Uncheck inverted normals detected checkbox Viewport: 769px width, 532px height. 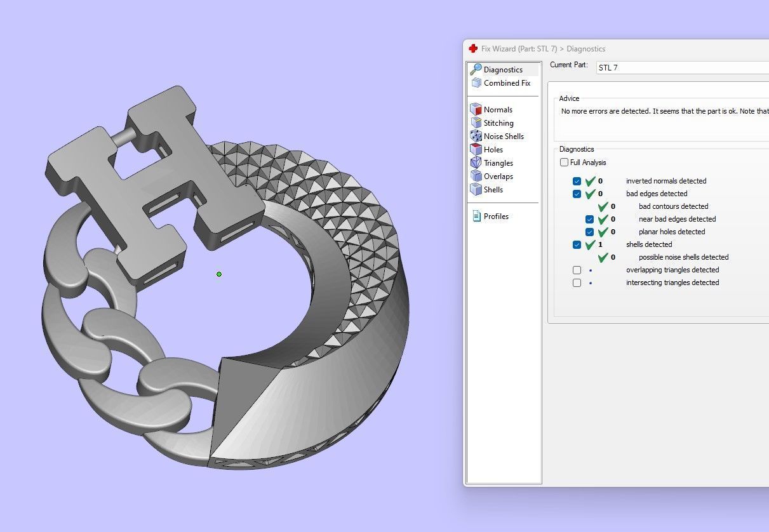tap(577, 181)
